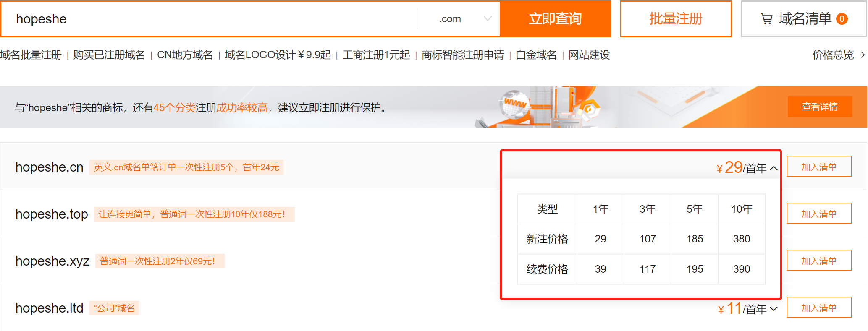
Task: Add hopeshe.top to list via 加入清单
Action: pyautogui.click(x=819, y=214)
